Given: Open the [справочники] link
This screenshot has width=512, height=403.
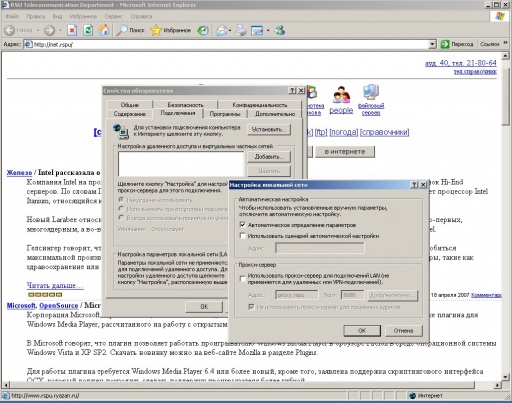Looking at the screenshot, I should pos(384,132).
